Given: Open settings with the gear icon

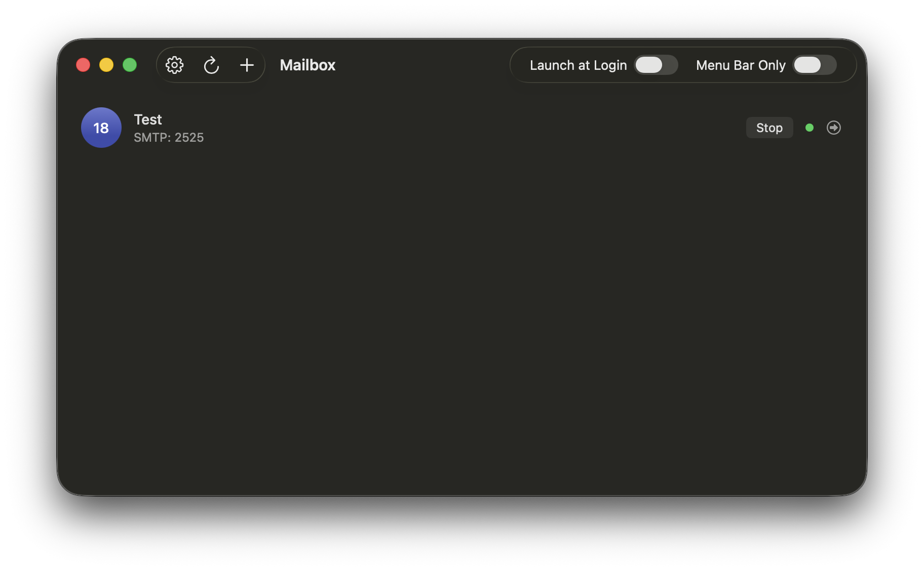Looking at the screenshot, I should (175, 65).
